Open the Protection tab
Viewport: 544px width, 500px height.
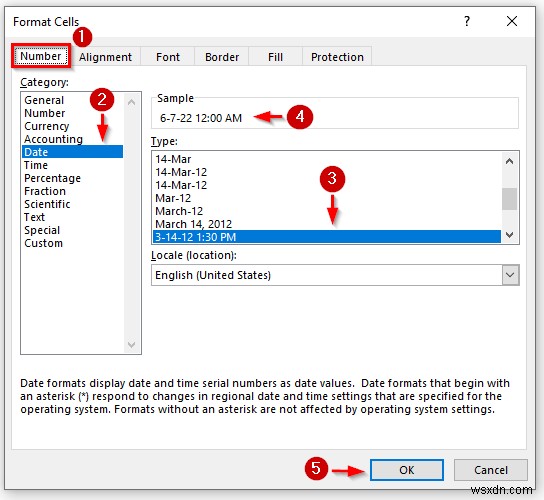point(337,57)
